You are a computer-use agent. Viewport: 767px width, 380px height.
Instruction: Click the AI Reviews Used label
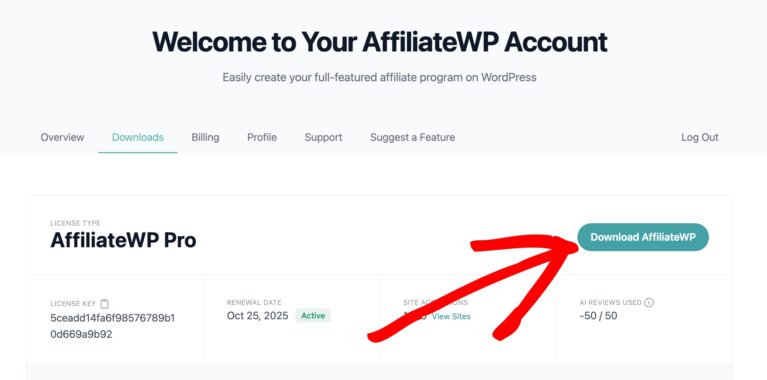[610, 303]
